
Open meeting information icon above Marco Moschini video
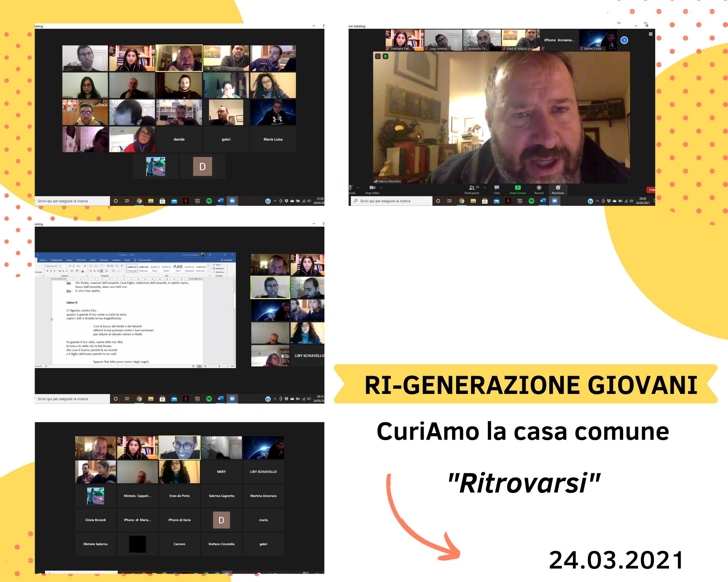point(378,56)
